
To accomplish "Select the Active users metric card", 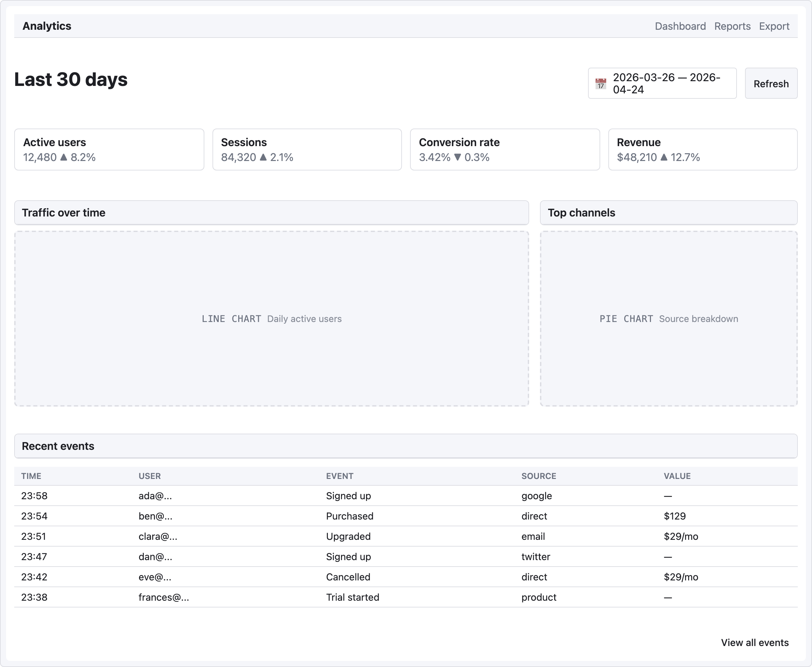I will tap(109, 149).
